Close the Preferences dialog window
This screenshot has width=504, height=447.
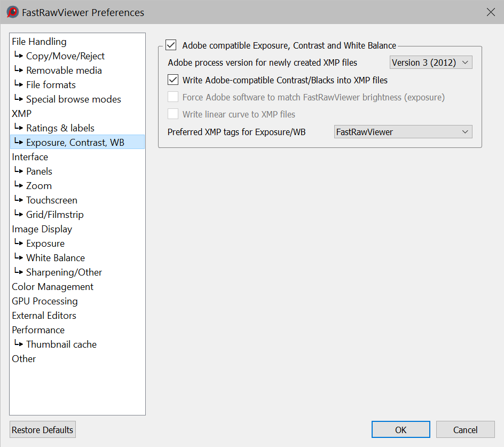(491, 12)
